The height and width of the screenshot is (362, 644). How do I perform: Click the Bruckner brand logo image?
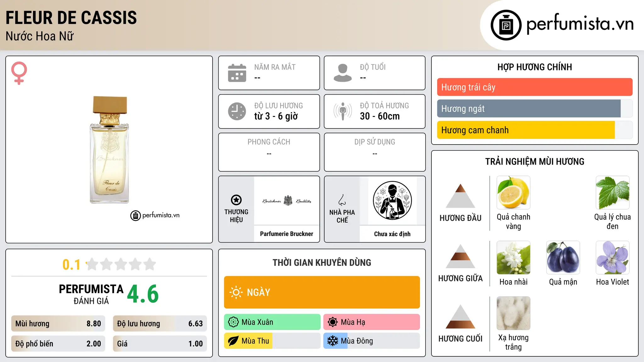coord(287,201)
